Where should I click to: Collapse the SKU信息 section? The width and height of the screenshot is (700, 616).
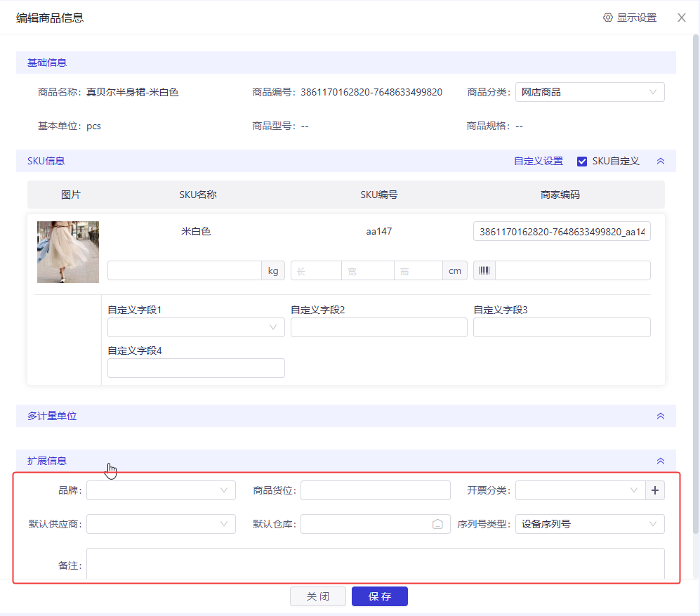[661, 162]
